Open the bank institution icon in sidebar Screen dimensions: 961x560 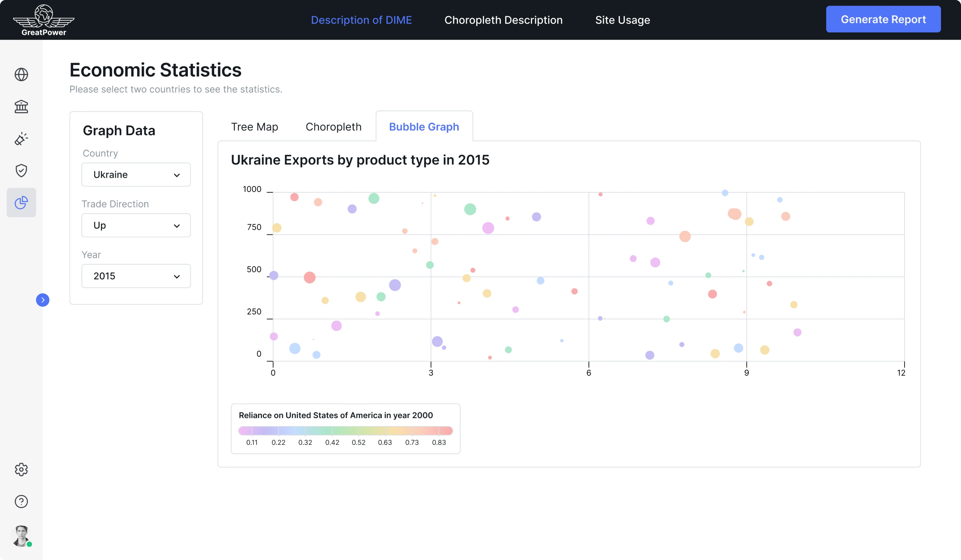21,107
